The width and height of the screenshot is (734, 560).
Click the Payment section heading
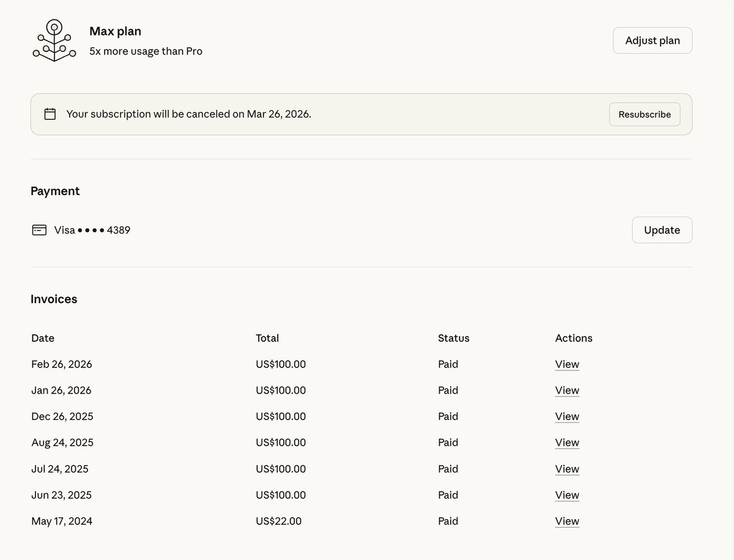(x=55, y=191)
